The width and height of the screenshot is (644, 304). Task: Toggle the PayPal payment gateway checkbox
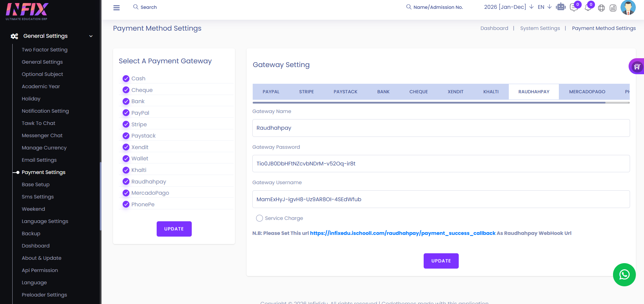tap(126, 113)
